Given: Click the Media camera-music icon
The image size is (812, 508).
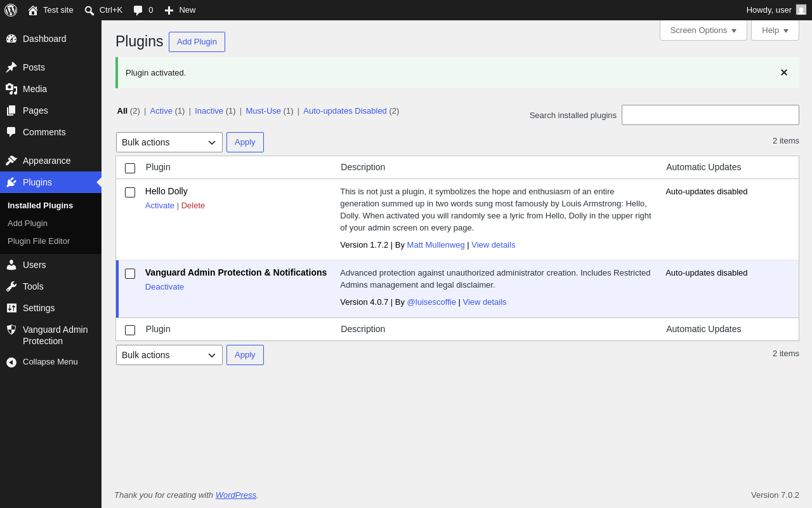Looking at the screenshot, I should (x=11, y=89).
